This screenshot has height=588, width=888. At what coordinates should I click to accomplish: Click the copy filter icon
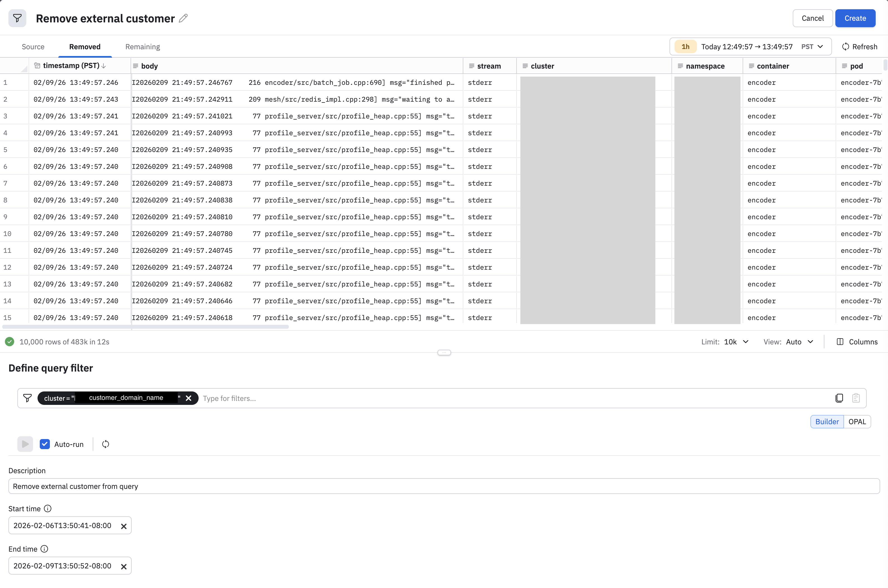click(839, 398)
